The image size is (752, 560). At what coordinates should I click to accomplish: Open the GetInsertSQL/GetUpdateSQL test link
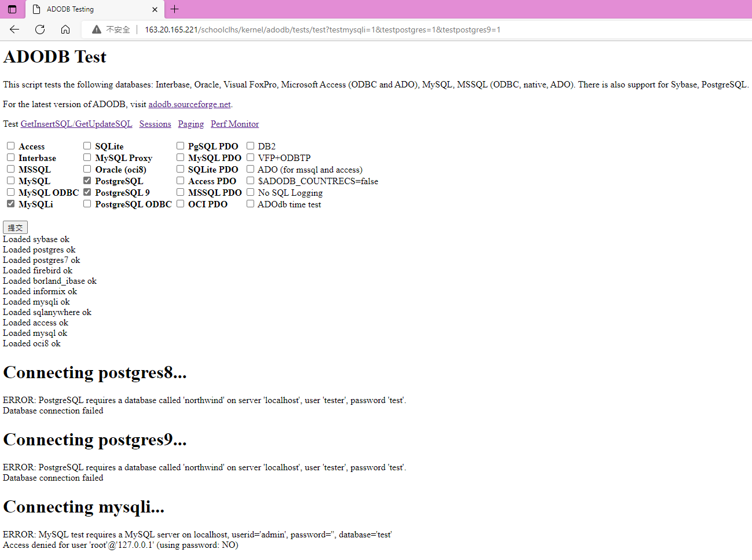click(76, 124)
